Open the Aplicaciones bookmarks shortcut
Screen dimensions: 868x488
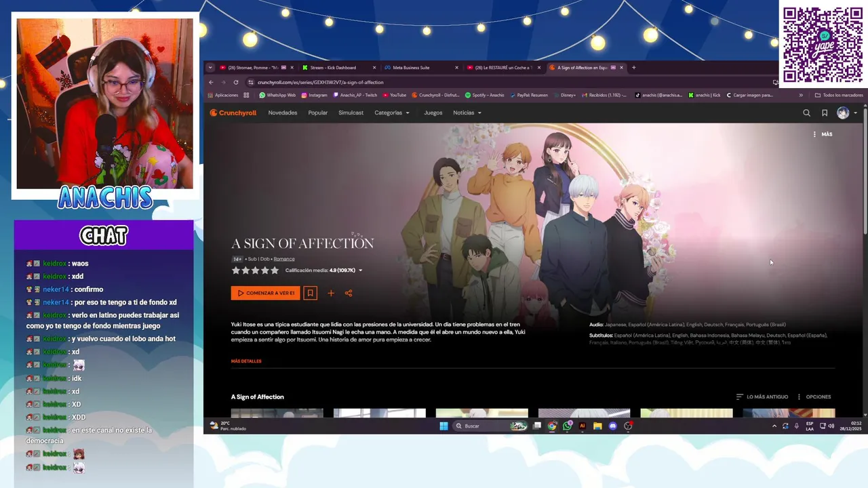click(x=222, y=96)
